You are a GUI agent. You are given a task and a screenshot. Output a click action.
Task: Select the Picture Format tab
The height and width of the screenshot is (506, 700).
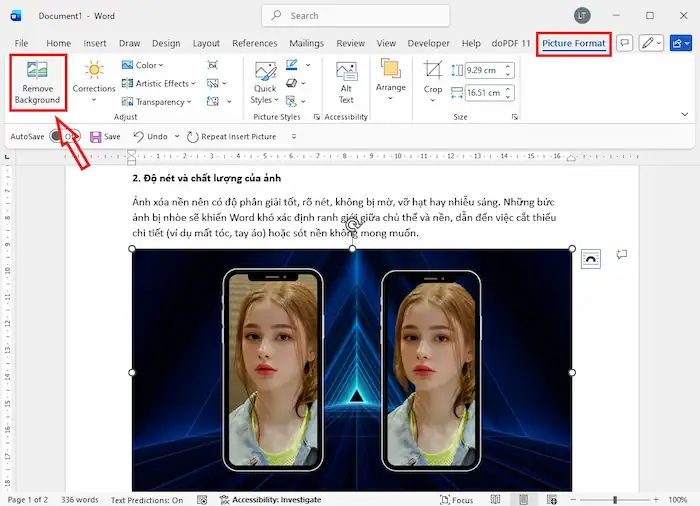[x=574, y=43]
